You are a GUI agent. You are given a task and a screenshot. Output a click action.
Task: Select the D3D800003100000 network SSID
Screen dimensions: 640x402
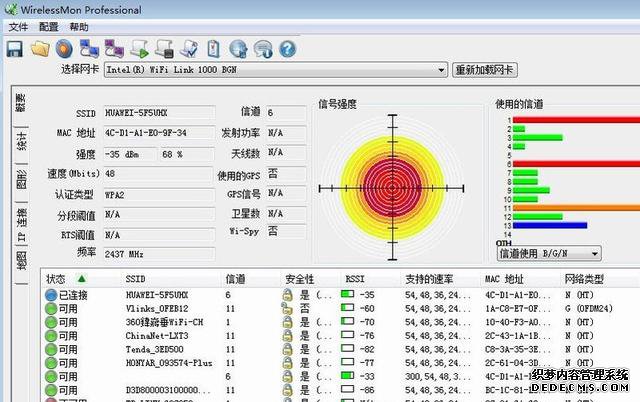168,390
